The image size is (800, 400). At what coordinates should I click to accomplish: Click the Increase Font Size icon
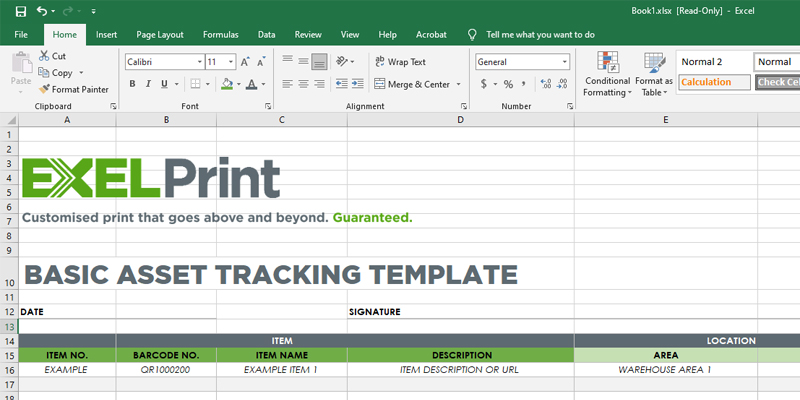[x=245, y=62]
